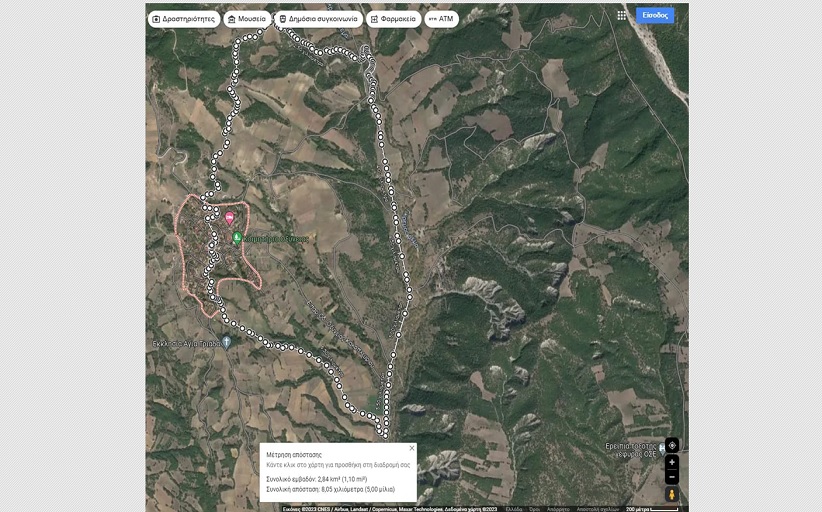Image resolution: width=822 pixels, height=512 pixels.
Task: Open the Απόρρητο footer link
Action: pyautogui.click(x=558, y=509)
